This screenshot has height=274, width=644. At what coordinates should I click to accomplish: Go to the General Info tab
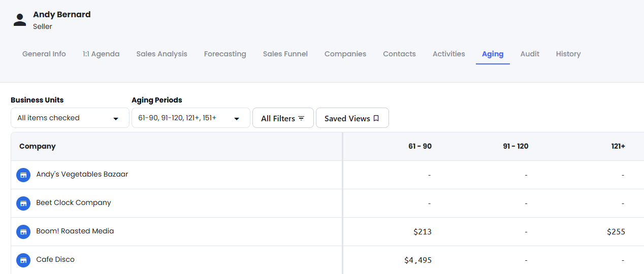44,54
